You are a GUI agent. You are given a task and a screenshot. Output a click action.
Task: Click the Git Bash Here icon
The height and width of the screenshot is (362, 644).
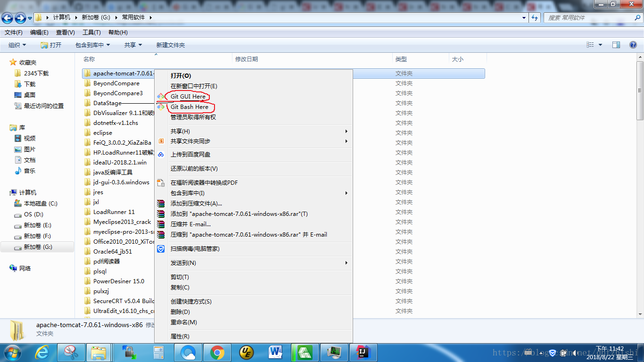[161, 107]
